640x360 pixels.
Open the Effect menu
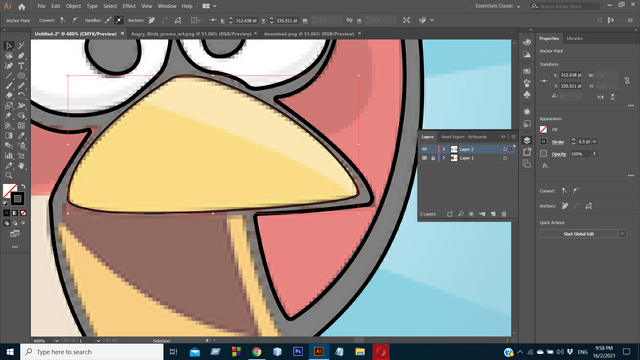[x=129, y=6]
